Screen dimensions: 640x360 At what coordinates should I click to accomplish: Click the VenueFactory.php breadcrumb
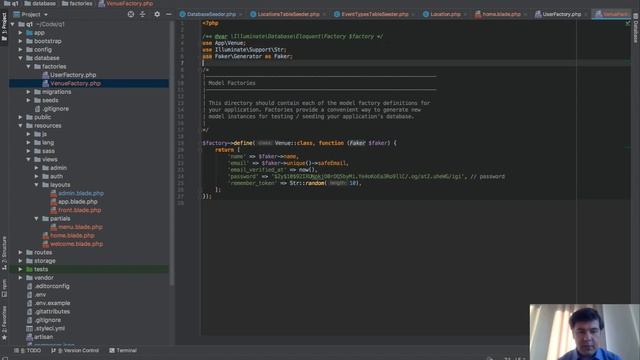(126, 4)
